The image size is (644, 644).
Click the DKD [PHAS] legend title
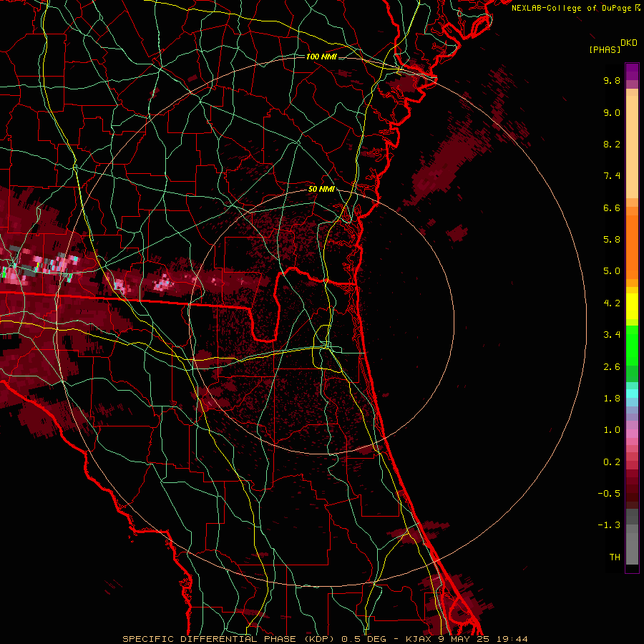pyautogui.click(x=613, y=47)
